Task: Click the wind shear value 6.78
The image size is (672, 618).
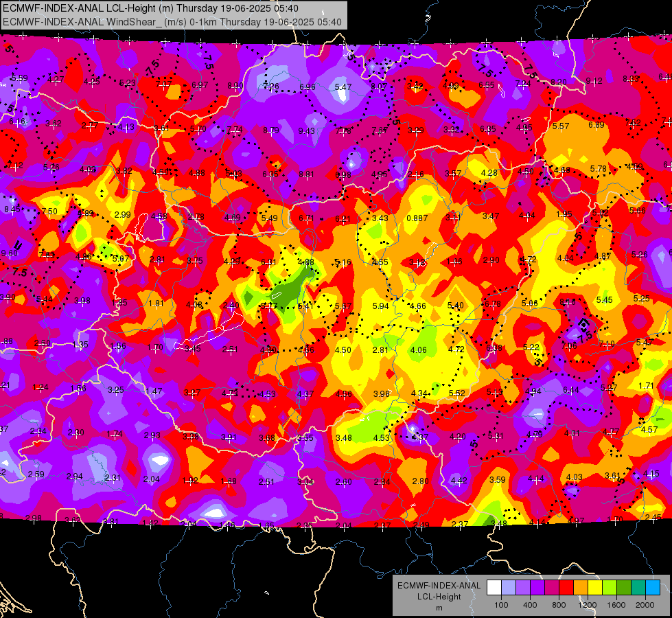Action: click(x=492, y=304)
